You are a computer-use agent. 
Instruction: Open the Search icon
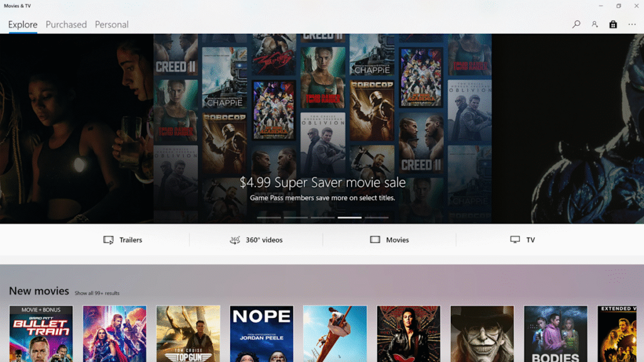tap(576, 24)
